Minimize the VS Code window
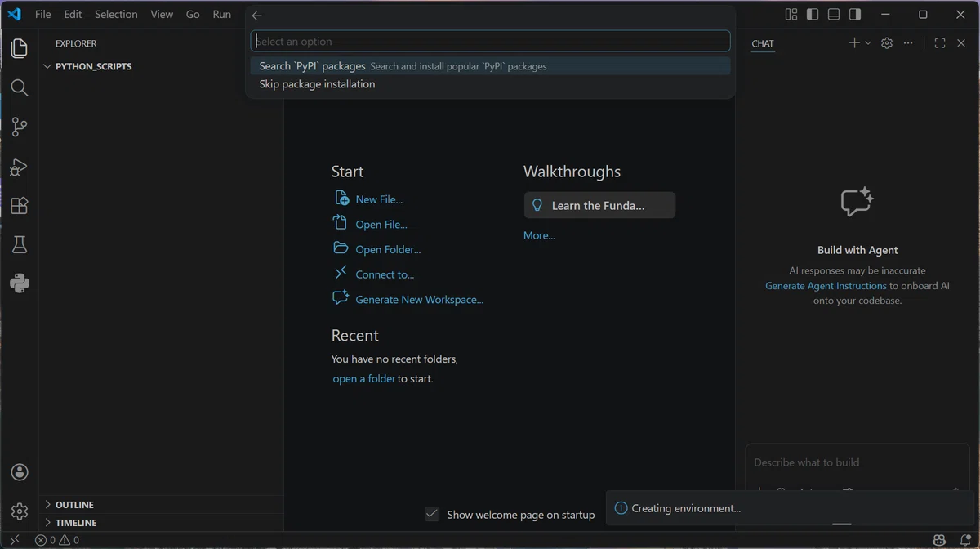The width and height of the screenshot is (980, 549). (885, 14)
